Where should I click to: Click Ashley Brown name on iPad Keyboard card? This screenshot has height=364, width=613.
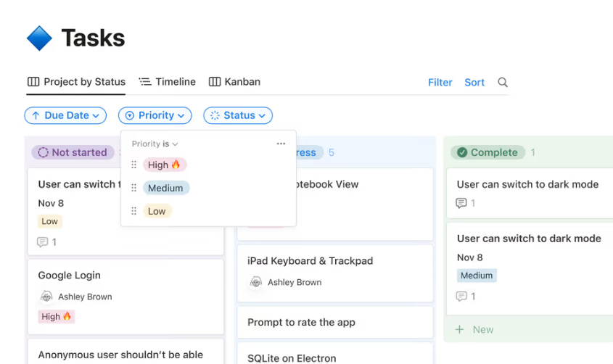[295, 282]
